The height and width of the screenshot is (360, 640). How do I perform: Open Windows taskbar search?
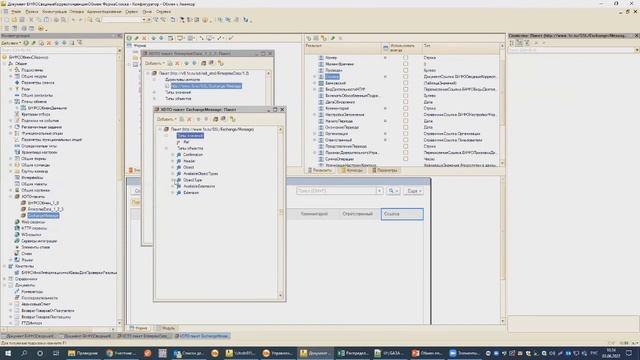[24, 353]
